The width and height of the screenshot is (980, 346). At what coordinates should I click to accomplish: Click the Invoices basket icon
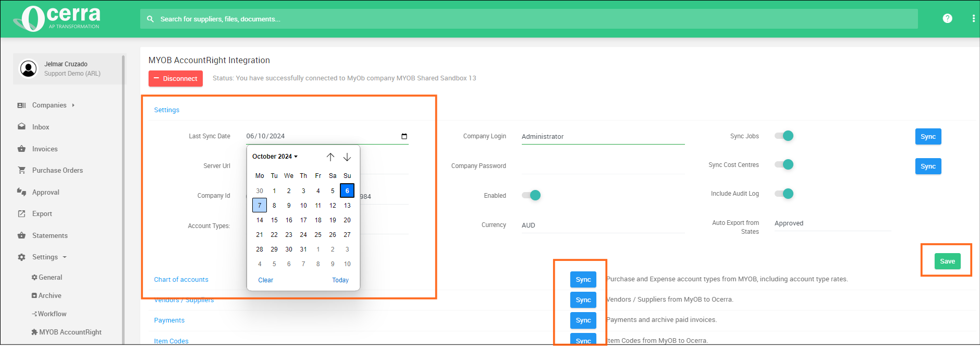[x=21, y=149]
